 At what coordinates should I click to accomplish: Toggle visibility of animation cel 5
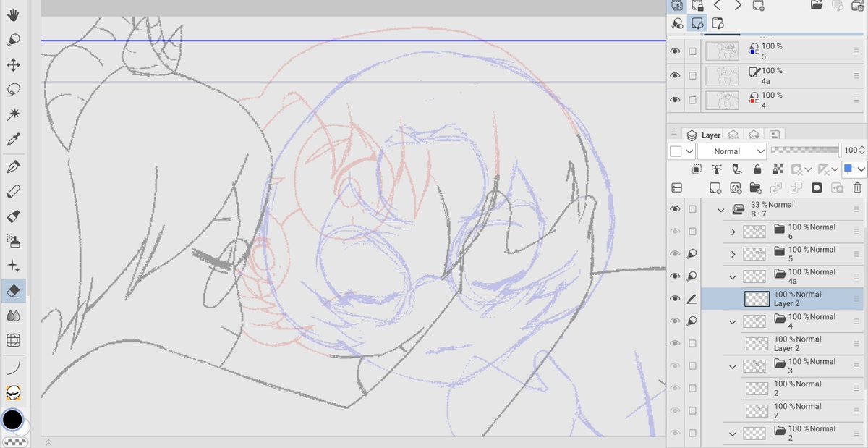[x=676, y=51]
